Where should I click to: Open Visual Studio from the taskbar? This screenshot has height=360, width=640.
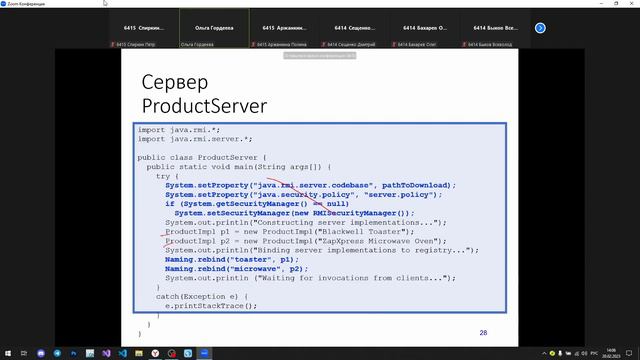[106, 353]
